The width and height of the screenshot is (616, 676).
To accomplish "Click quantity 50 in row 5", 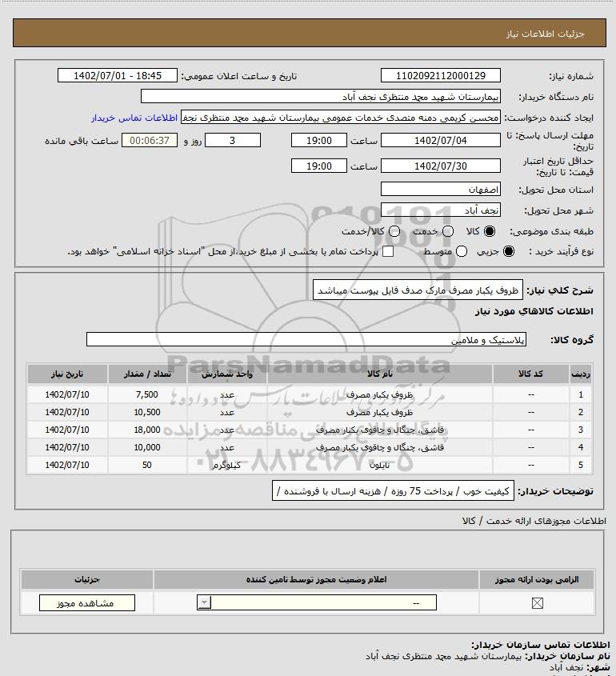I will (x=147, y=465).
